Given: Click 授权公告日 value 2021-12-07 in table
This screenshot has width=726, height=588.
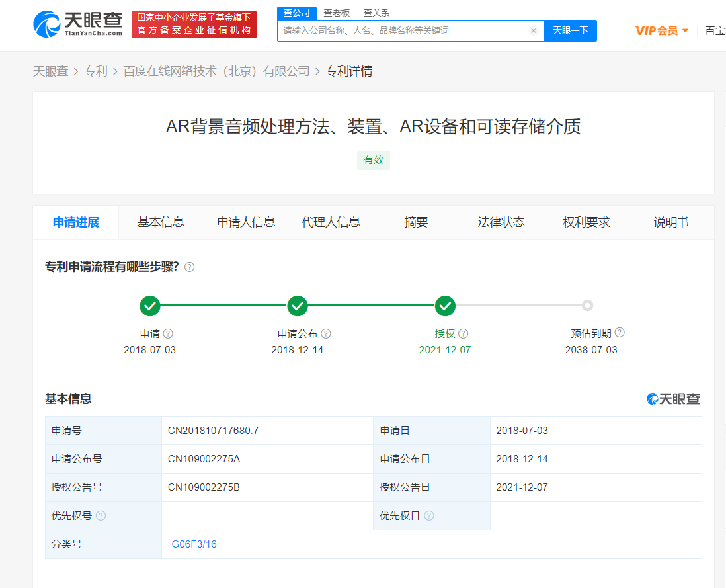Looking at the screenshot, I should [522, 487].
